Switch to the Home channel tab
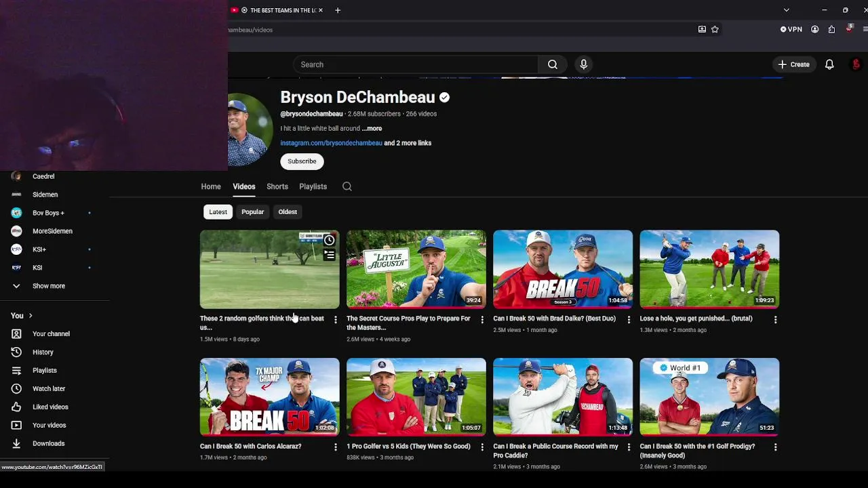This screenshot has height=488, width=868. click(211, 186)
